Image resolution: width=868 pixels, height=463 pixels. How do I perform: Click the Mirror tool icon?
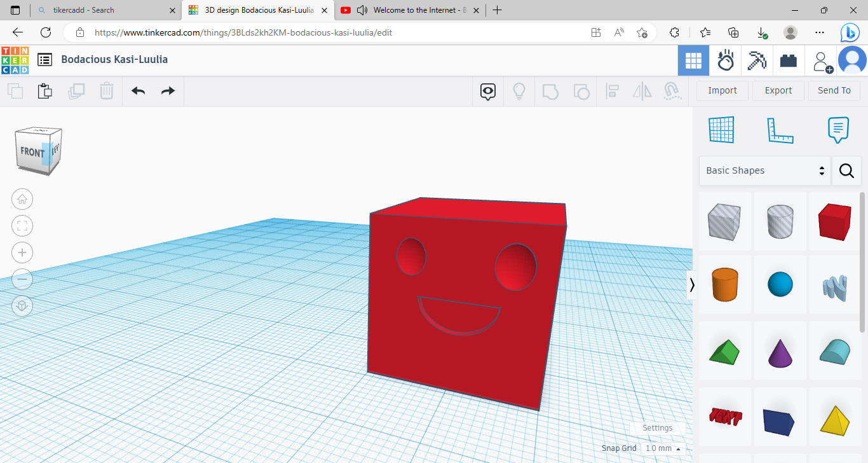pos(642,92)
